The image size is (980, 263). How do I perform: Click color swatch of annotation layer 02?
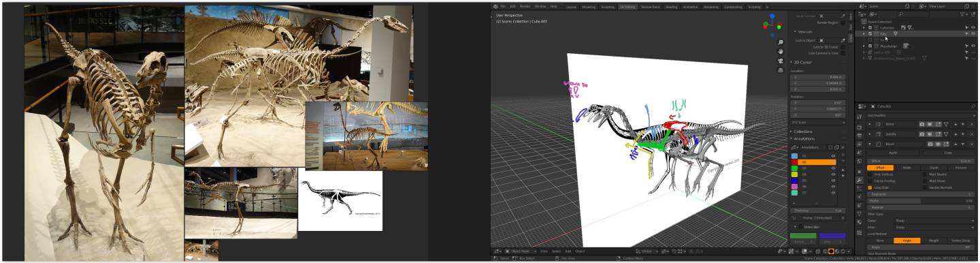pos(794,162)
